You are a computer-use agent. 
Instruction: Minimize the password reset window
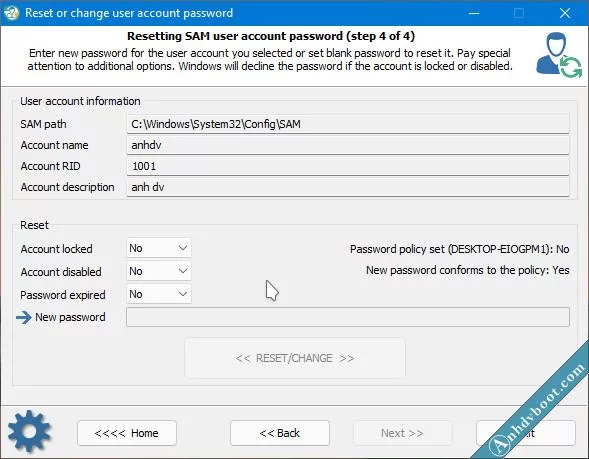point(474,13)
